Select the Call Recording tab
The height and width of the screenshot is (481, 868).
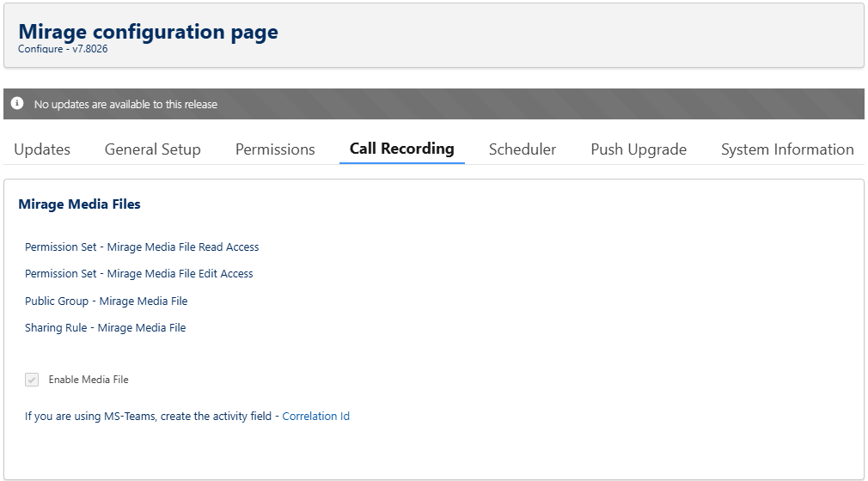pos(402,149)
